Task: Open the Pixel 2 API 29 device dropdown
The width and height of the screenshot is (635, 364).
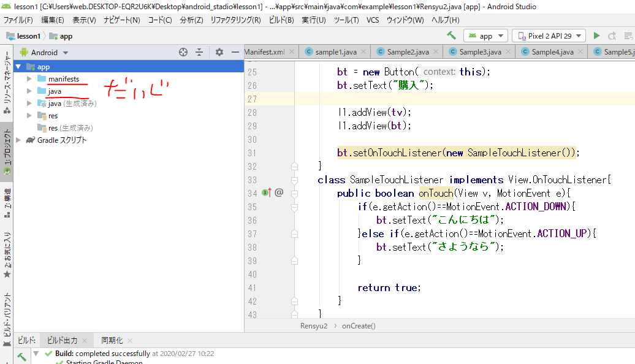Action: [x=549, y=36]
